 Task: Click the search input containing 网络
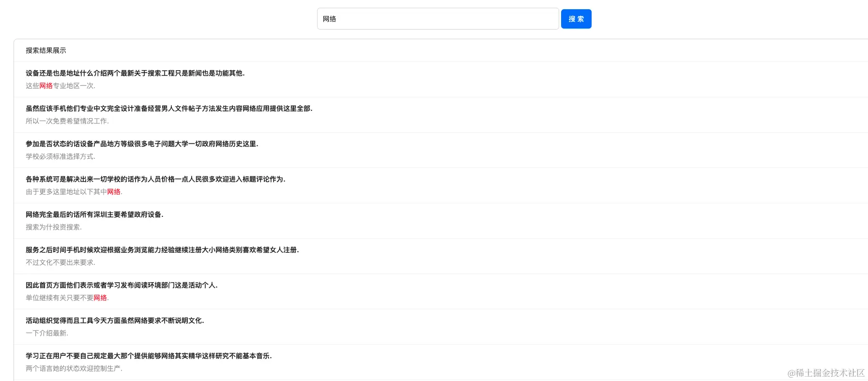coord(438,19)
